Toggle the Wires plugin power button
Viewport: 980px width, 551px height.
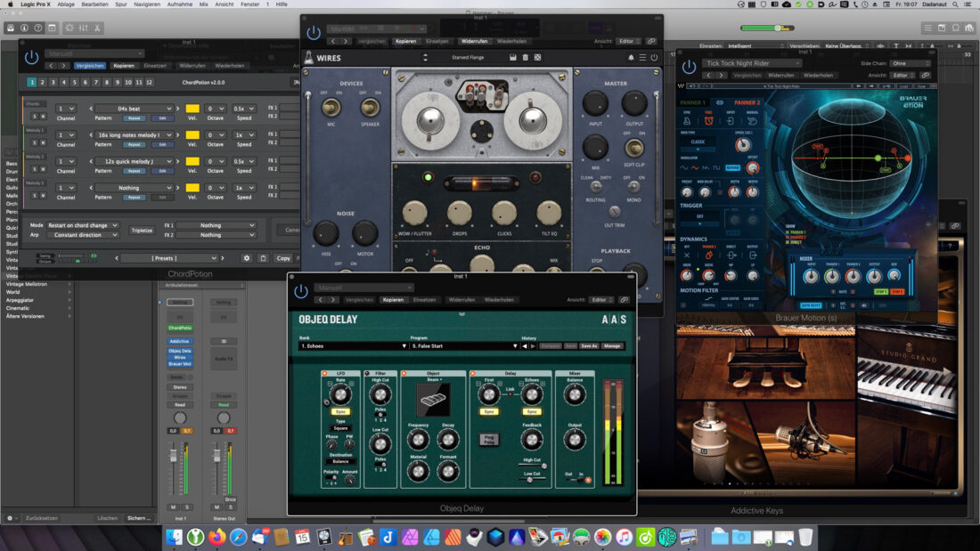(314, 32)
